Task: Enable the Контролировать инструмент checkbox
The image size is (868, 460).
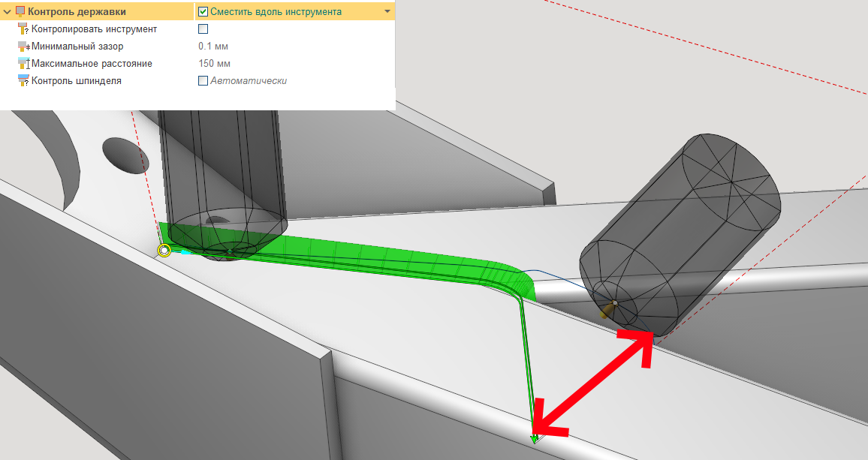Action: (x=203, y=29)
